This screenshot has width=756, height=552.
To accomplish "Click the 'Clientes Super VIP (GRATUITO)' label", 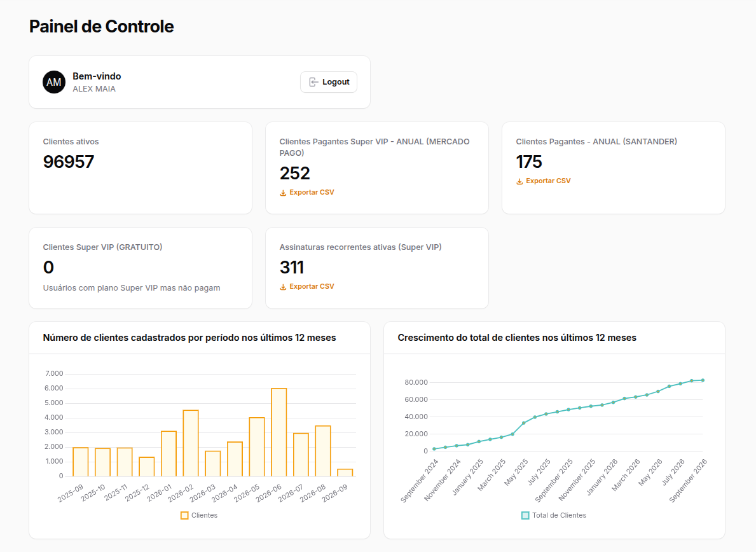I will [x=103, y=247].
